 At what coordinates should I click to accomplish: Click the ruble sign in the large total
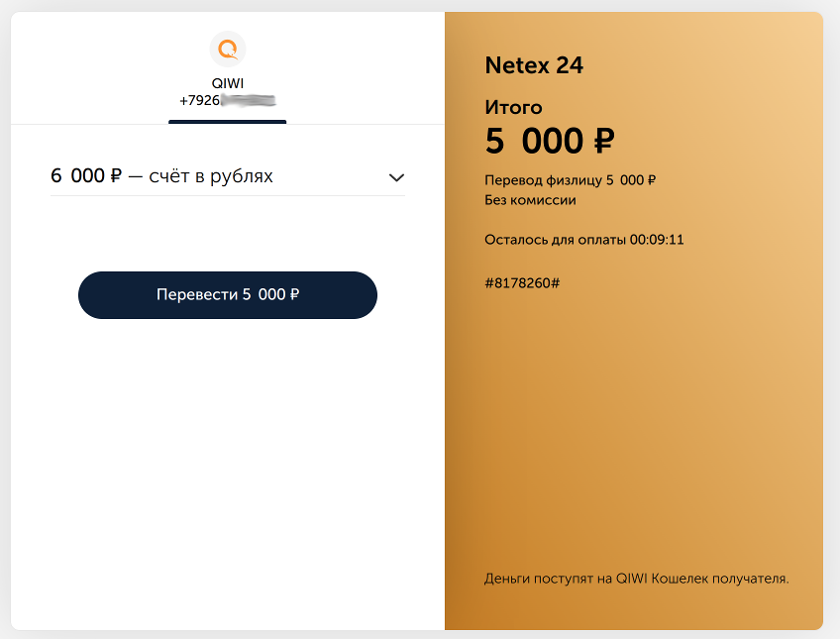603,142
